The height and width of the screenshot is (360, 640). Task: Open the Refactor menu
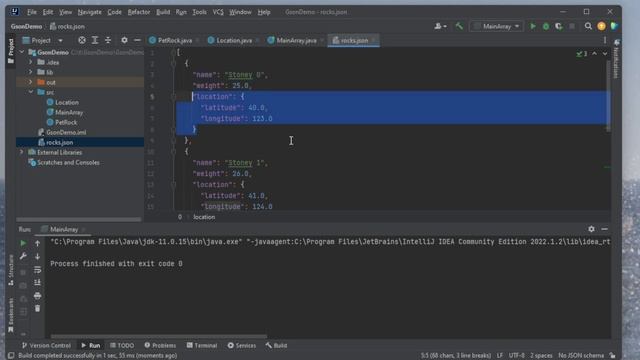pyautogui.click(x=139, y=12)
